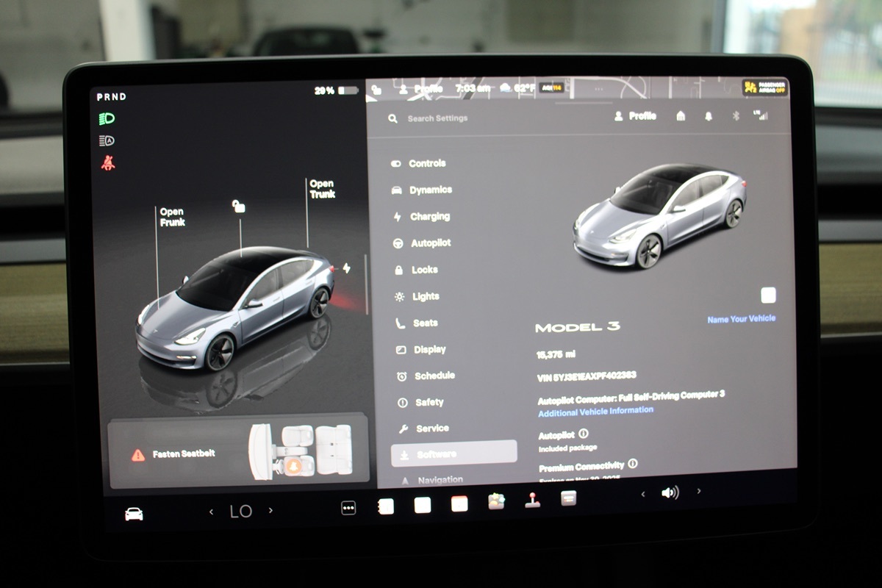Tap the Open Trunk button

pos(322,189)
